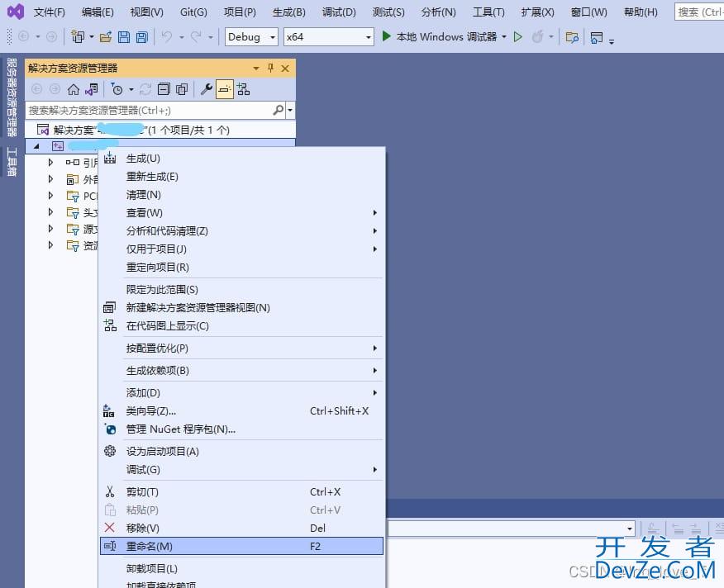Screen dimensions: 724x588
Task: Open New Project dropdown arrow
Action: [x=91, y=36]
